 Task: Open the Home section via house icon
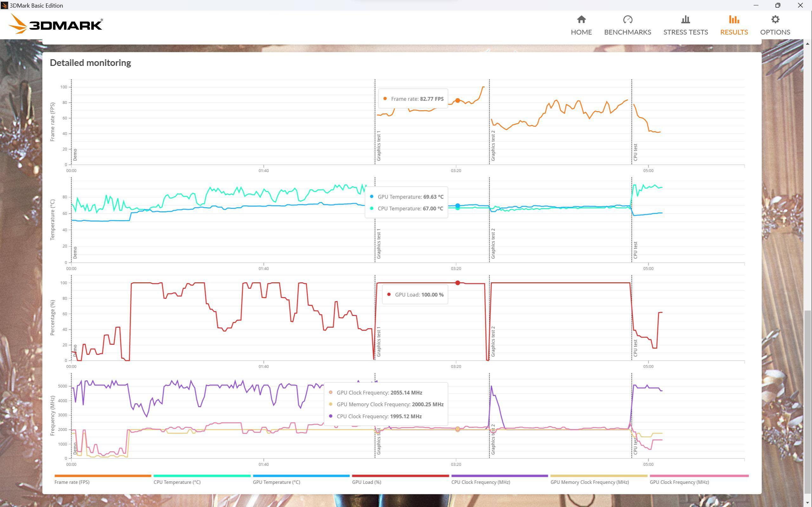pyautogui.click(x=581, y=20)
